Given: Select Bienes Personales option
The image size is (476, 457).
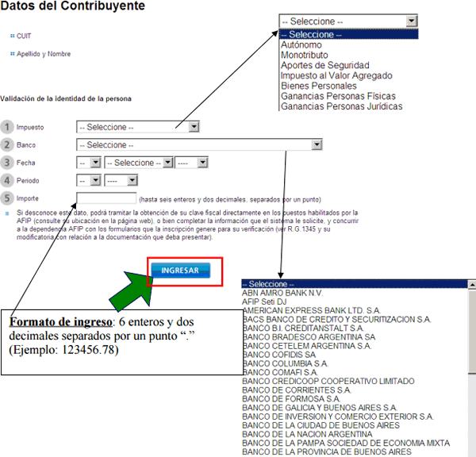Looking at the screenshot, I should (x=319, y=86).
